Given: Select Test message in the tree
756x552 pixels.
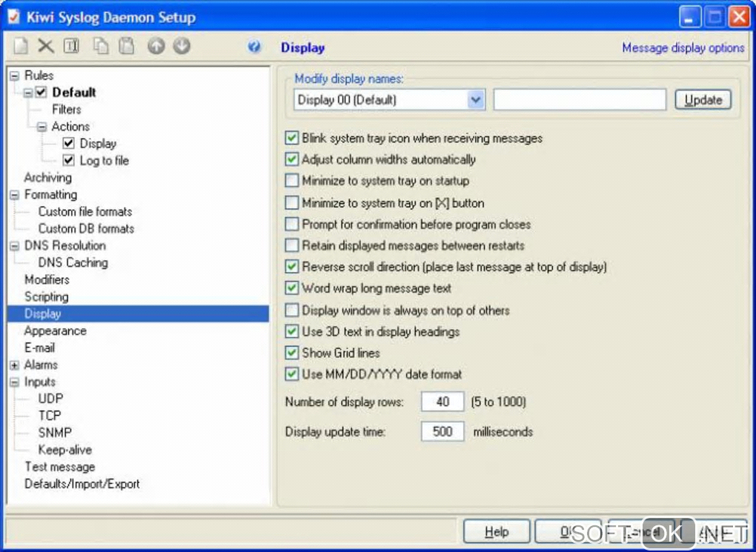Looking at the screenshot, I should coord(60,467).
